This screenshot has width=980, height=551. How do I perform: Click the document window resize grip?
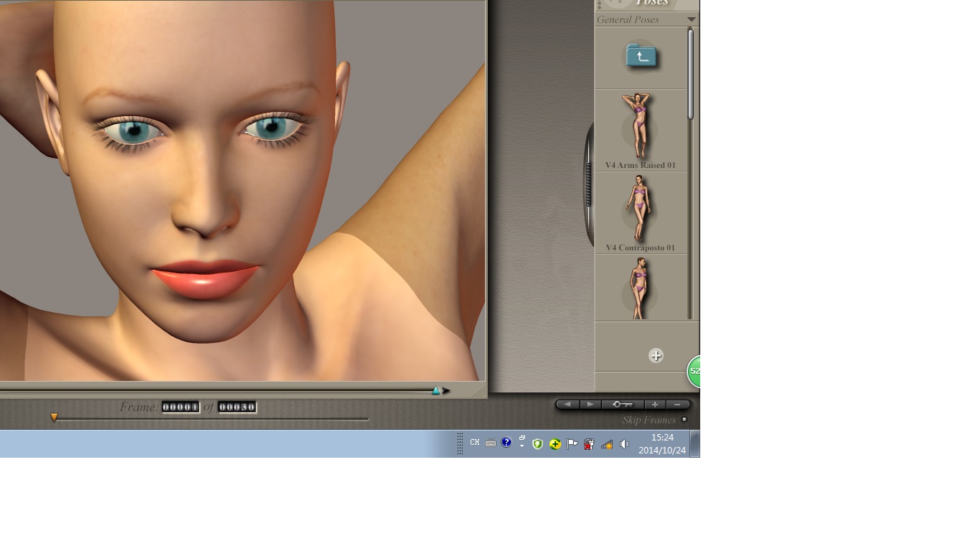click(x=479, y=392)
